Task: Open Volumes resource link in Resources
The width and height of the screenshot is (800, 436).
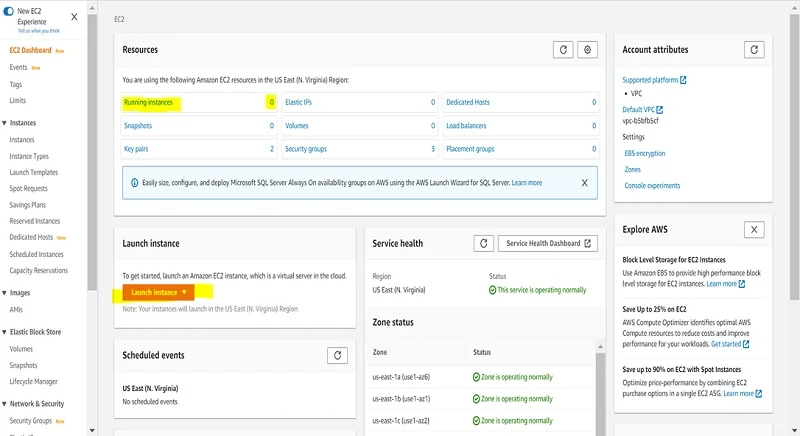Action: pyautogui.click(x=296, y=125)
